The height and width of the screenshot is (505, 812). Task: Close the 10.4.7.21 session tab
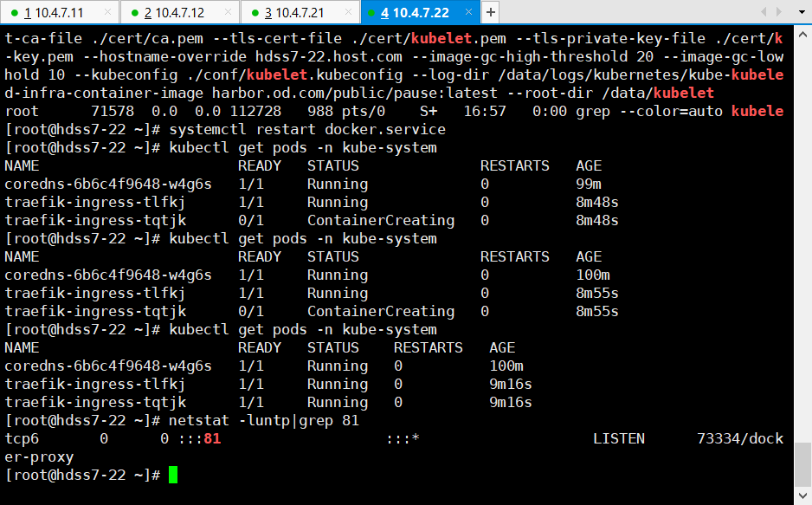coord(347,12)
